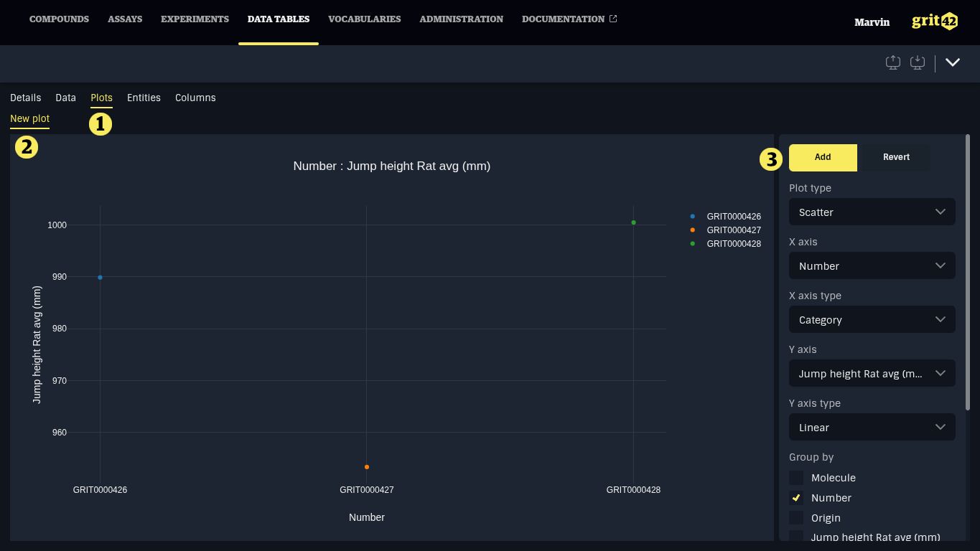The image size is (980, 551).
Task: Enable the Origin group-by checkbox
Action: tap(796, 518)
